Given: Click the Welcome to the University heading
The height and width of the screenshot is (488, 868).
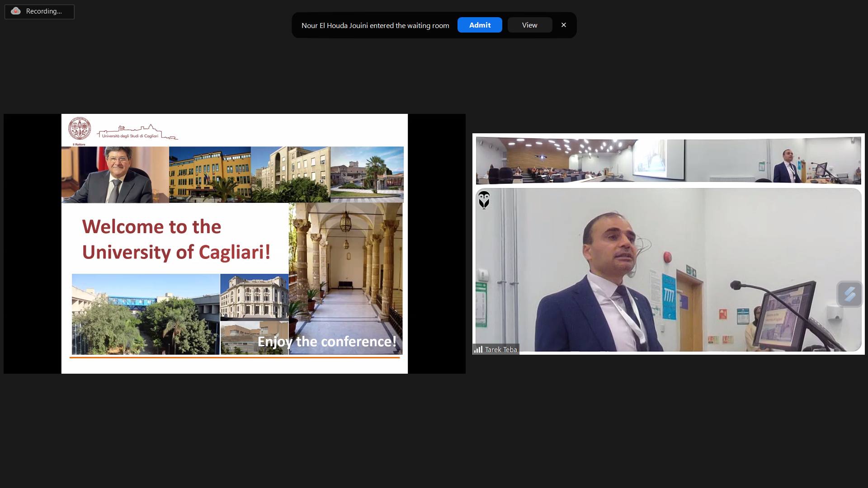Looking at the screenshot, I should tap(176, 239).
